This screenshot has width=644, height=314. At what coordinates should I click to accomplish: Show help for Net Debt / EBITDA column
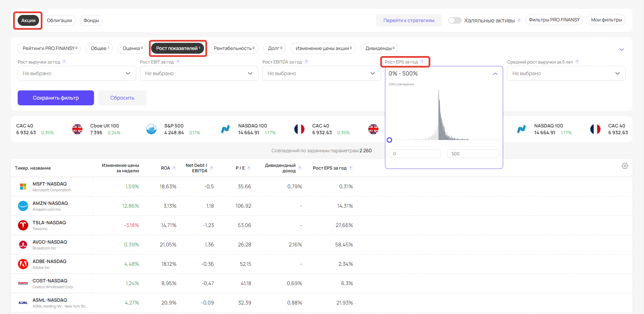point(211,168)
